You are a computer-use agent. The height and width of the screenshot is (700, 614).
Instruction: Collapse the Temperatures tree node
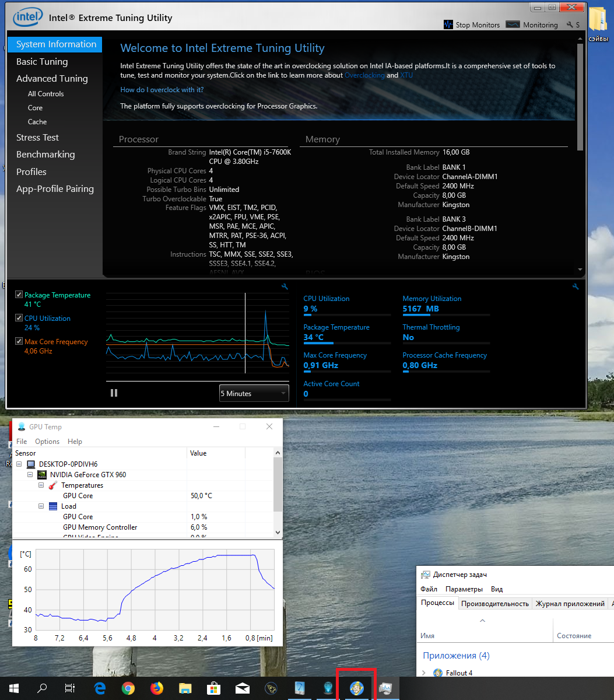pos(41,485)
